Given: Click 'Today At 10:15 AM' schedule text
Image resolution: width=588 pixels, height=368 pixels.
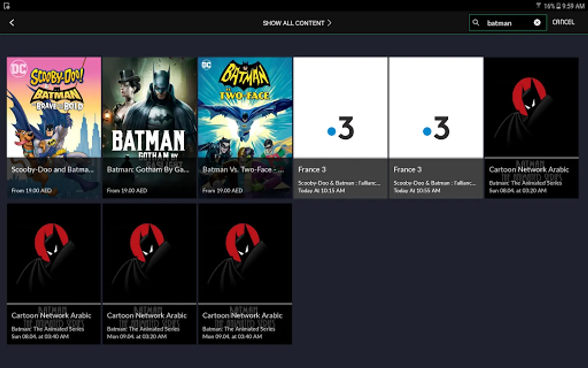Looking at the screenshot, I should pyautogui.click(x=321, y=191).
